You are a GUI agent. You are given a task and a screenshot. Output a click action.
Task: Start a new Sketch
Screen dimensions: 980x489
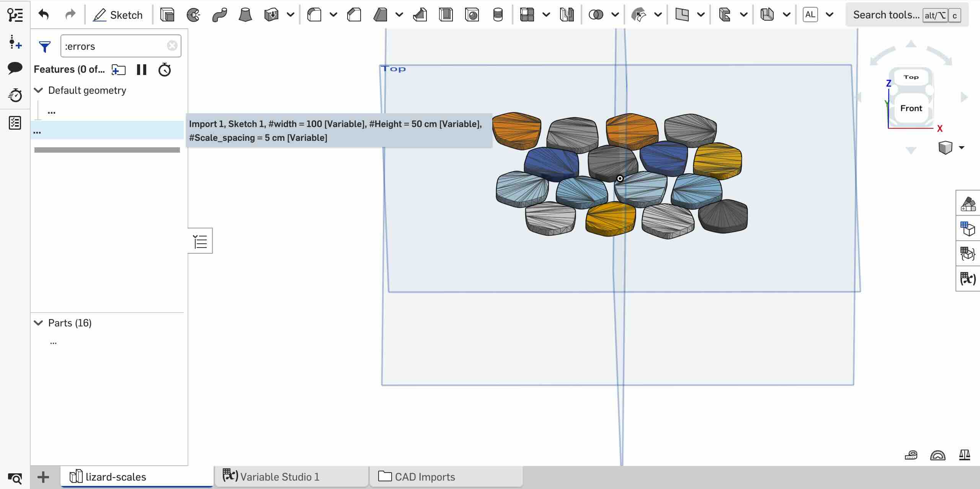click(118, 15)
